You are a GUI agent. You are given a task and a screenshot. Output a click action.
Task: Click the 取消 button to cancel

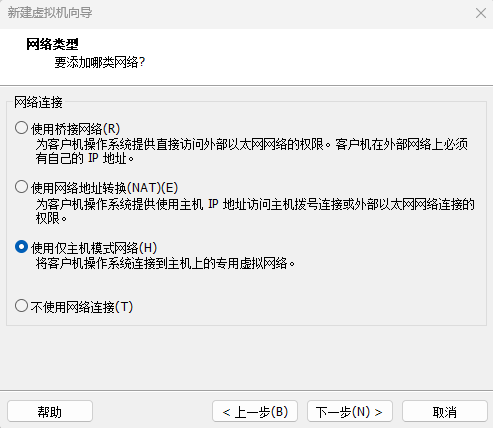[445, 412]
